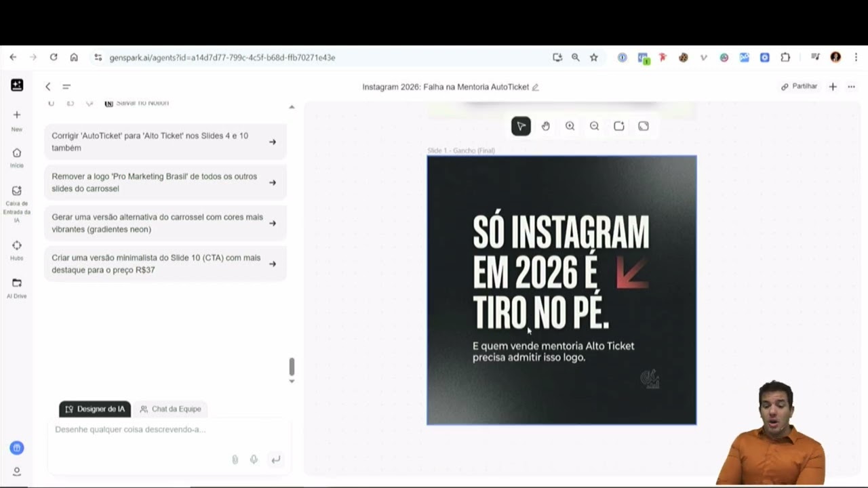The width and height of the screenshot is (868, 488).
Task: Open the Chrome extensions puzzle icon
Action: (785, 58)
